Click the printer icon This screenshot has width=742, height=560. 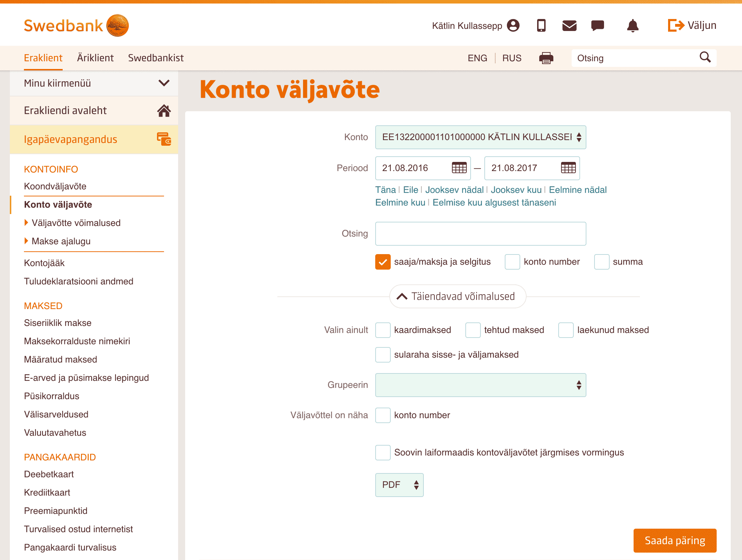546,58
